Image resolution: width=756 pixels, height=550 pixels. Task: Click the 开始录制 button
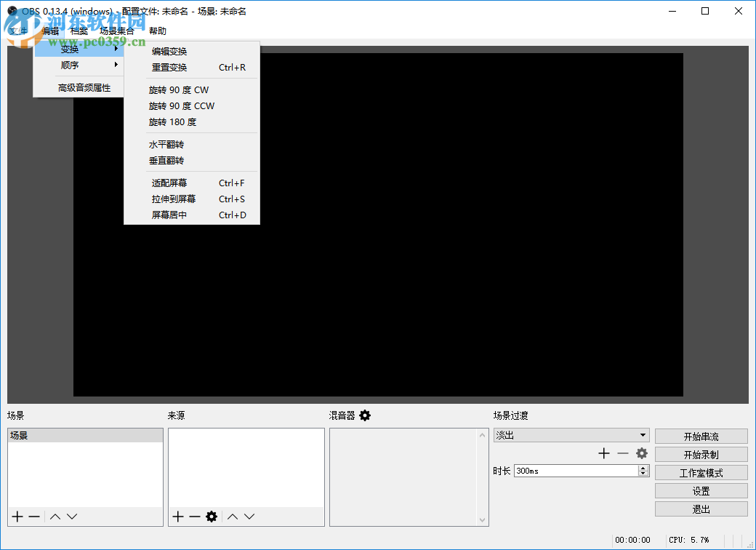tap(701, 454)
